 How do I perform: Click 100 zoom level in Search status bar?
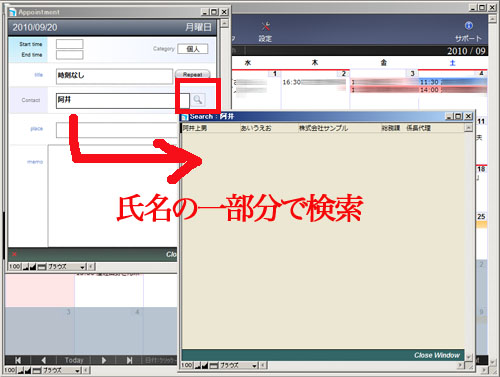click(187, 366)
